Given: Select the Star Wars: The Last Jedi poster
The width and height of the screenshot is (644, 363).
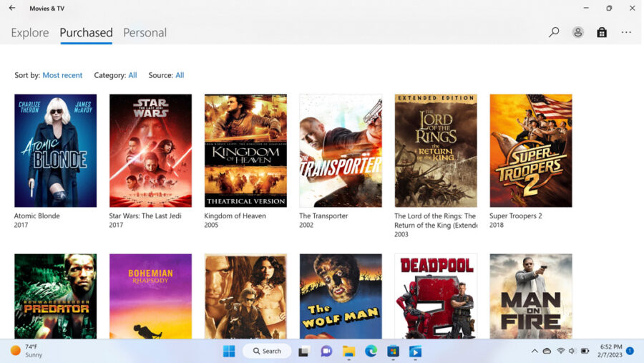Looking at the screenshot, I should click(x=150, y=150).
